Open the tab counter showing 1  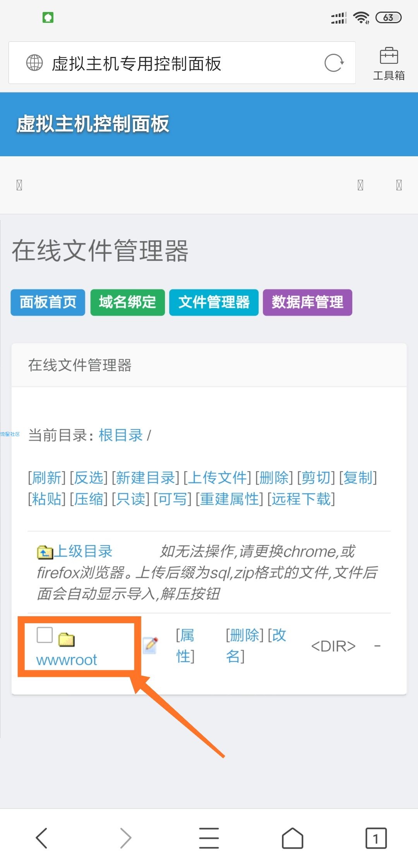point(376,838)
